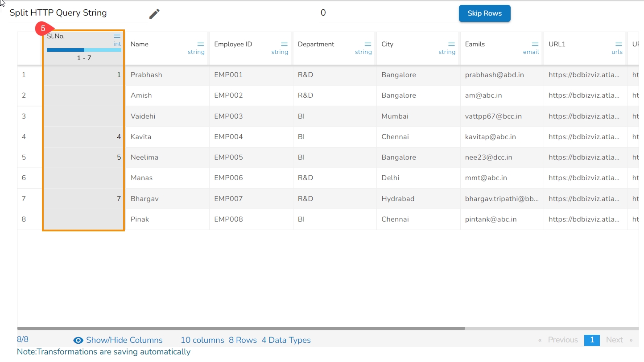Open the Name column menu icon
This screenshot has width=644, height=362.
pos(201,44)
